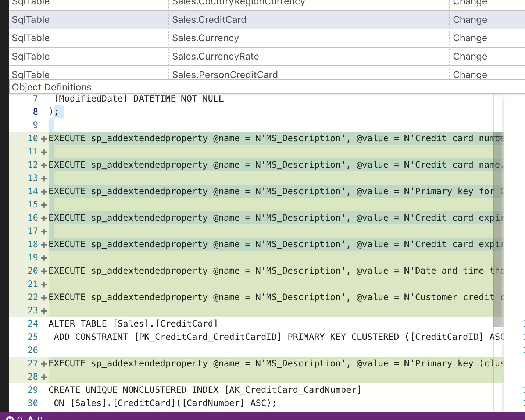Click the plus icon beside line 14
Image resolution: width=525 pixels, height=420 pixels.
point(43,192)
